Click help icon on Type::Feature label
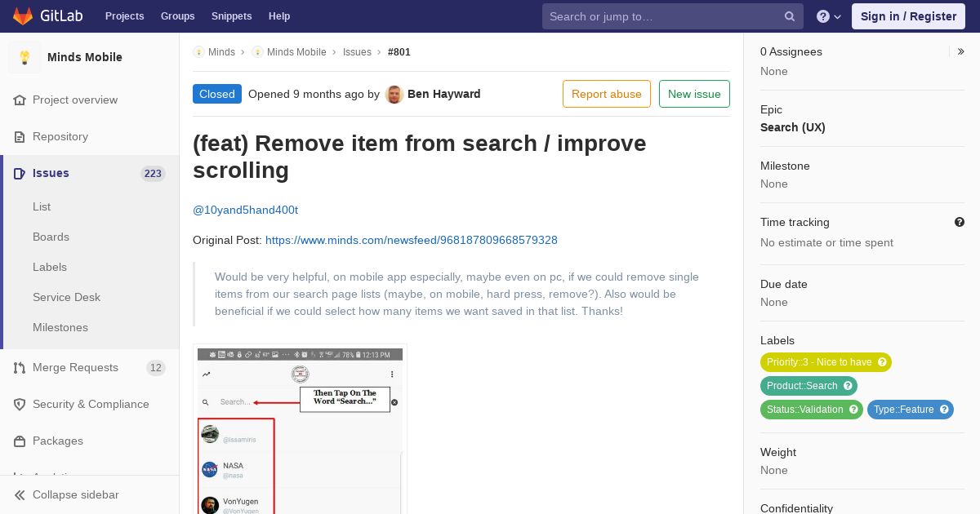Screen dimensions: 980x514 (944, 410)
